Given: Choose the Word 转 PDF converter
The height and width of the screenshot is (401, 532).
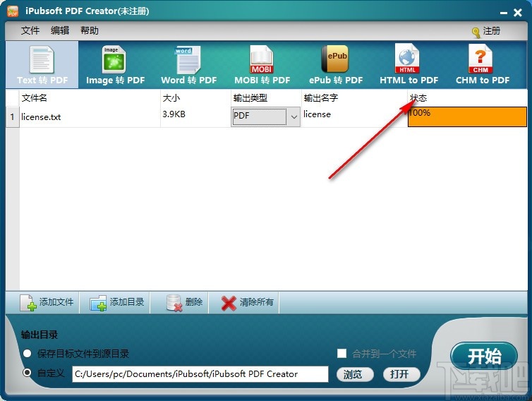Looking at the screenshot, I should click(x=188, y=65).
